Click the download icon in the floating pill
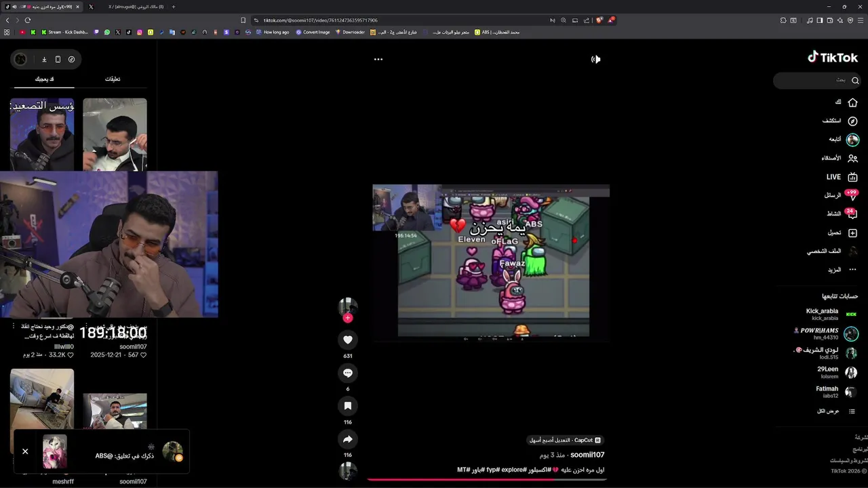The width and height of the screenshot is (868, 488). click(x=44, y=60)
